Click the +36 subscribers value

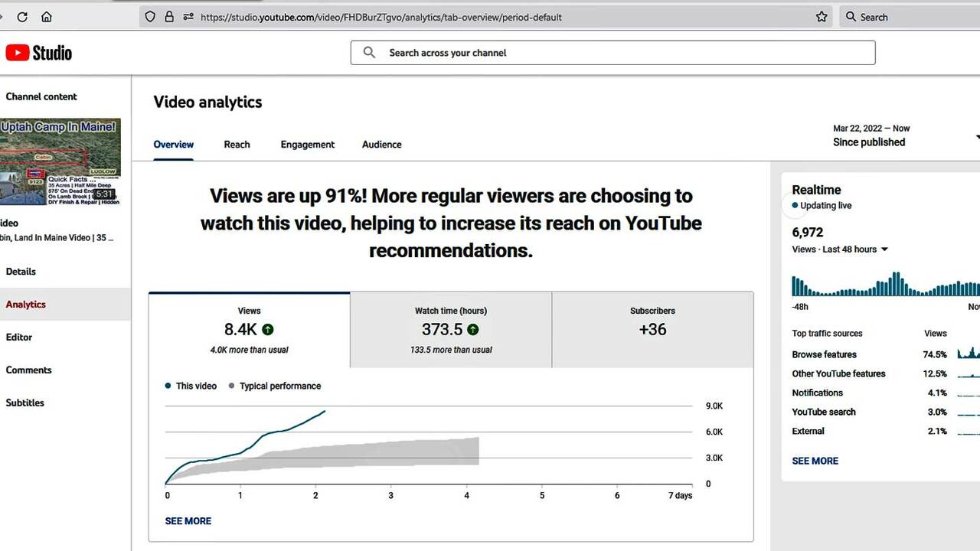point(653,330)
